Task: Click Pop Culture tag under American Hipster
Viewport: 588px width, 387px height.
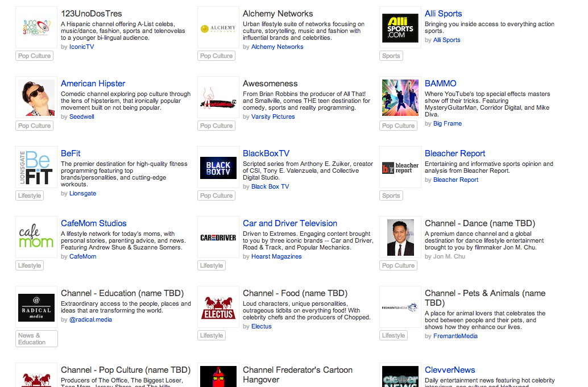Action: click(35, 126)
